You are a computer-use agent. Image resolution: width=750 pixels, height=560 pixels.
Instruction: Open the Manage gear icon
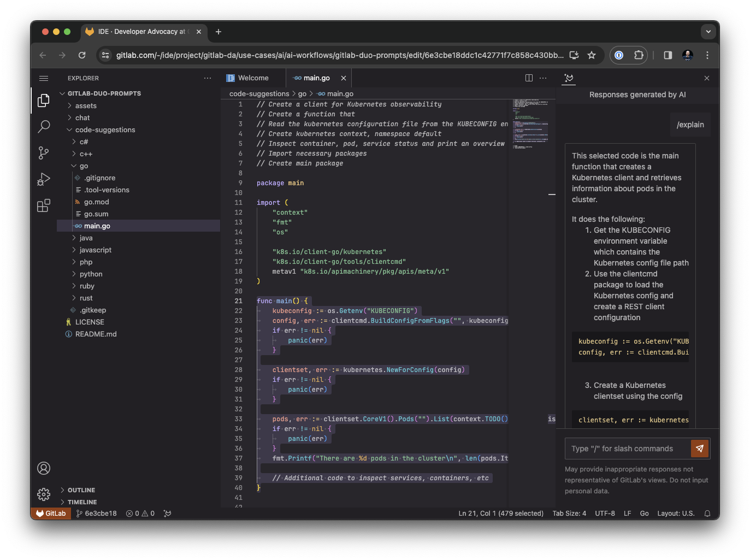44,494
